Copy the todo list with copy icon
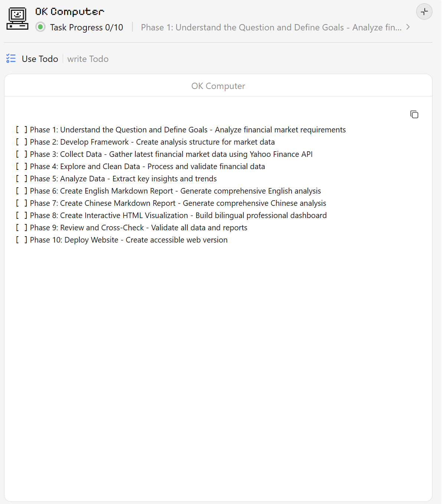Viewport: 444px width, 504px height. coord(414,114)
